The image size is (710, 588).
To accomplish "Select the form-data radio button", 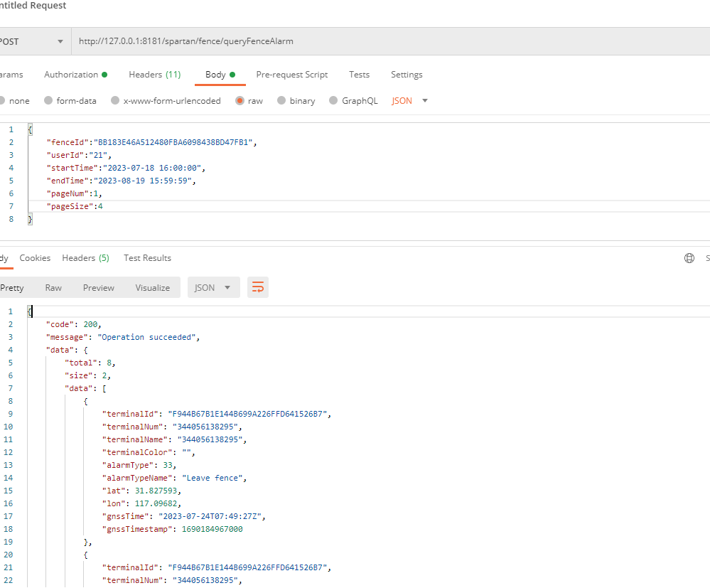I will [x=70, y=101].
